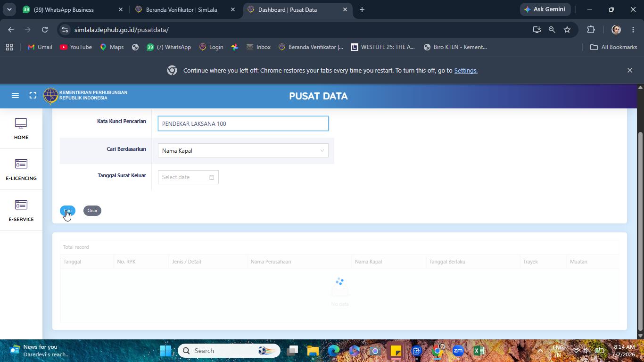Image resolution: width=644 pixels, height=362 pixels.
Task: Open the Apps grid in bookmarks bar
Action: pyautogui.click(x=9, y=47)
